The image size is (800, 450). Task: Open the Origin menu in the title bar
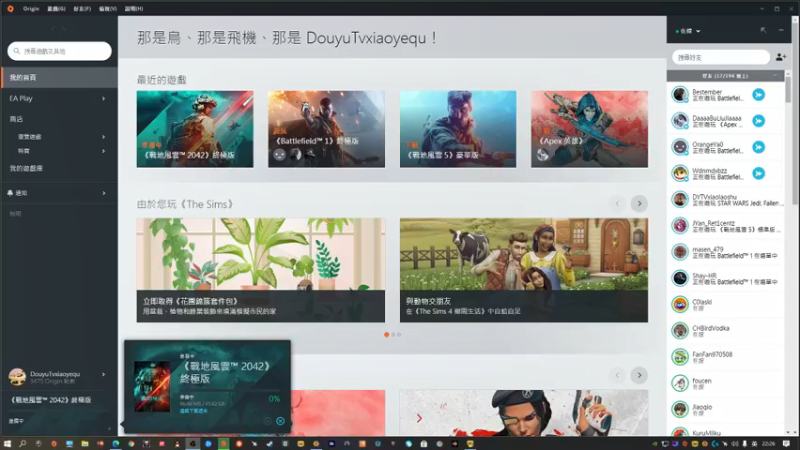[31, 9]
